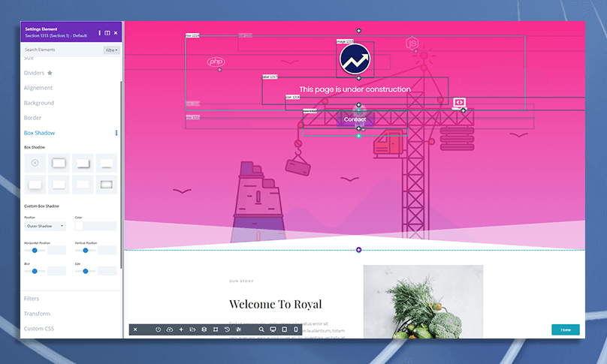Image resolution: width=607 pixels, height=364 pixels.
Task: Click the plus icon in bottom toolbar
Action: click(x=181, y=329)
